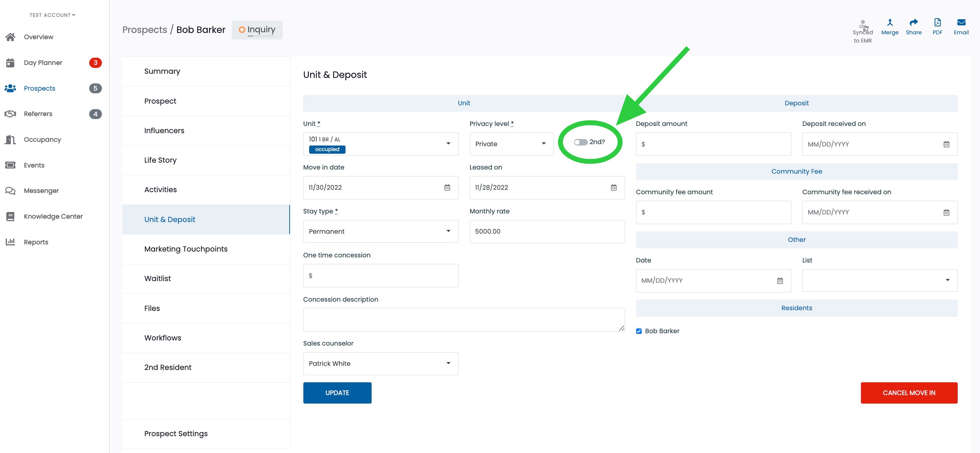Select the Unit & Deposit tab
Screen dimensions: 980x453
[206, 219]
